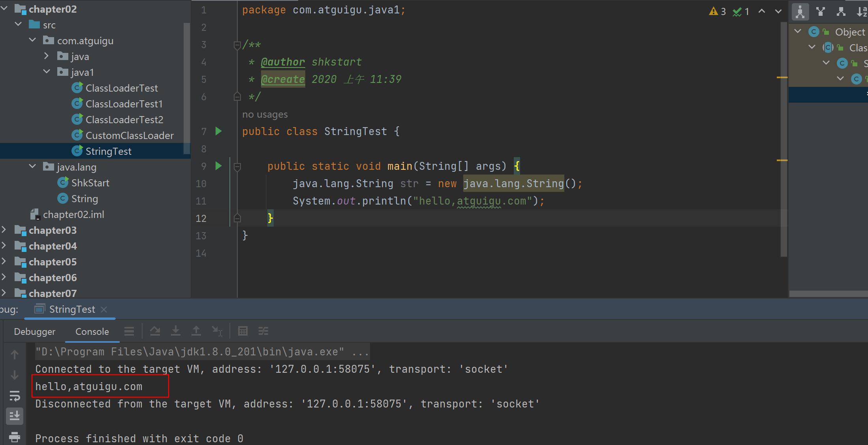Switch to Console tab
This screenshot has height=445, width=868.
(92, 332)
